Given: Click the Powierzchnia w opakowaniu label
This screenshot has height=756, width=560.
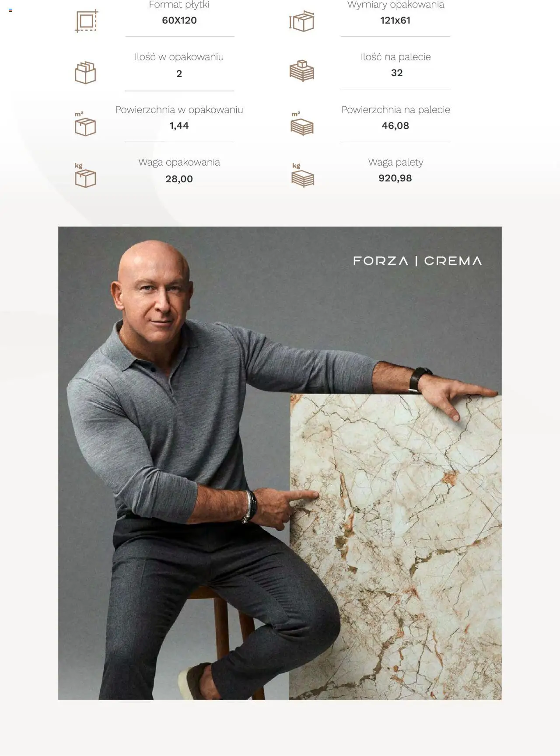Looking at the screenshot, I should point(179,110).
